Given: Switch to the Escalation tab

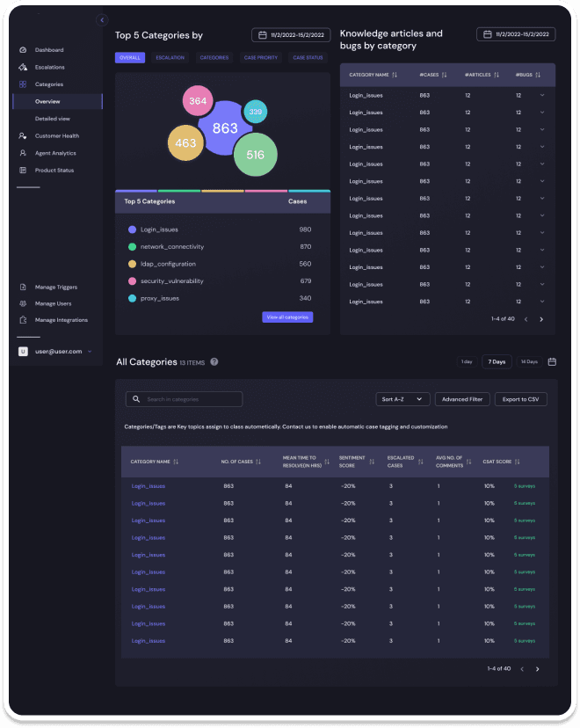Looking at the screenshot, I should 170,57.
